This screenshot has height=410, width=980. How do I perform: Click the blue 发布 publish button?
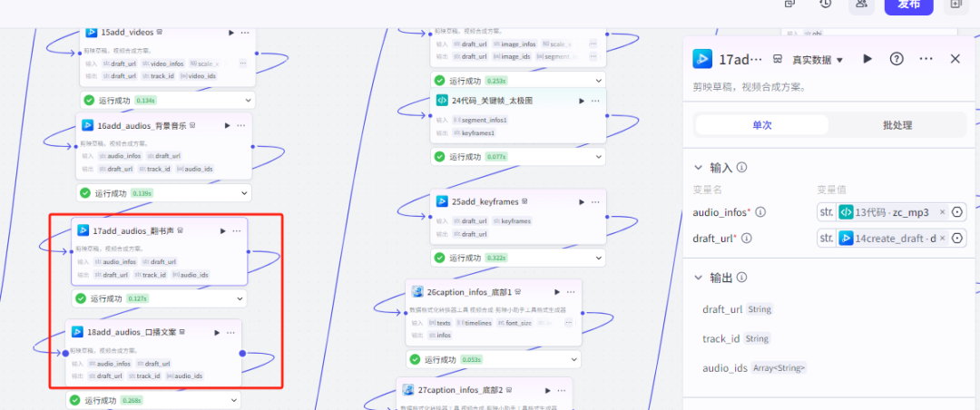click(908, 5)
